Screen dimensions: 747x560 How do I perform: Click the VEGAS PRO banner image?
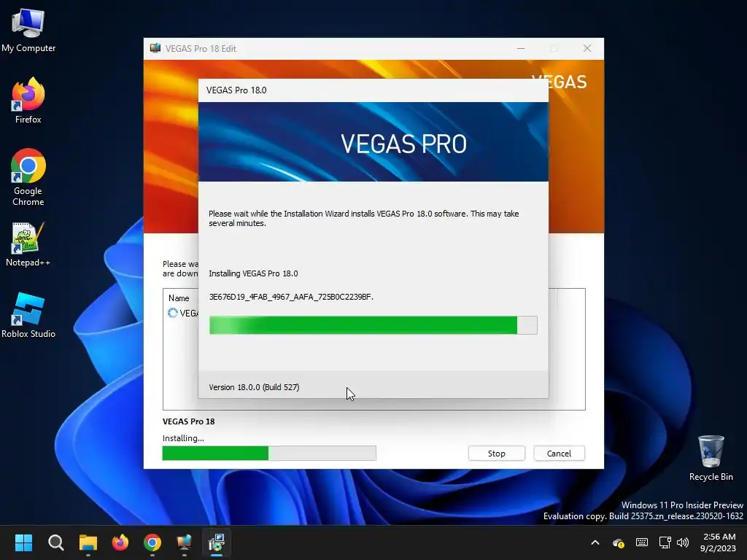(x=373, y=142)
